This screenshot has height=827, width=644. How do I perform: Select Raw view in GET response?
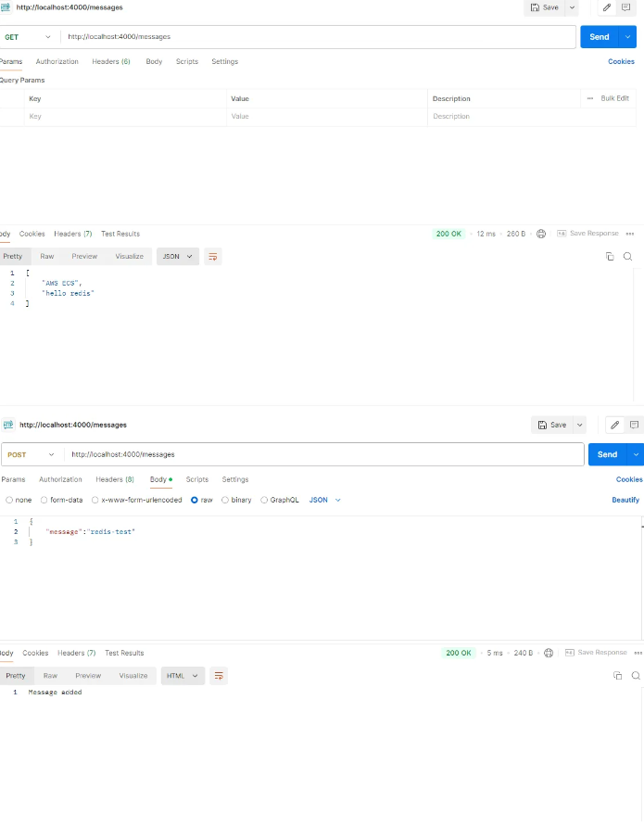point(47,256)
